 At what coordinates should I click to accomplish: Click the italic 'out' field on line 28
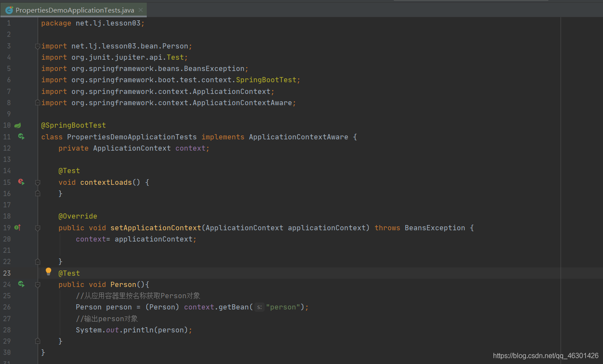coord(113,330)
